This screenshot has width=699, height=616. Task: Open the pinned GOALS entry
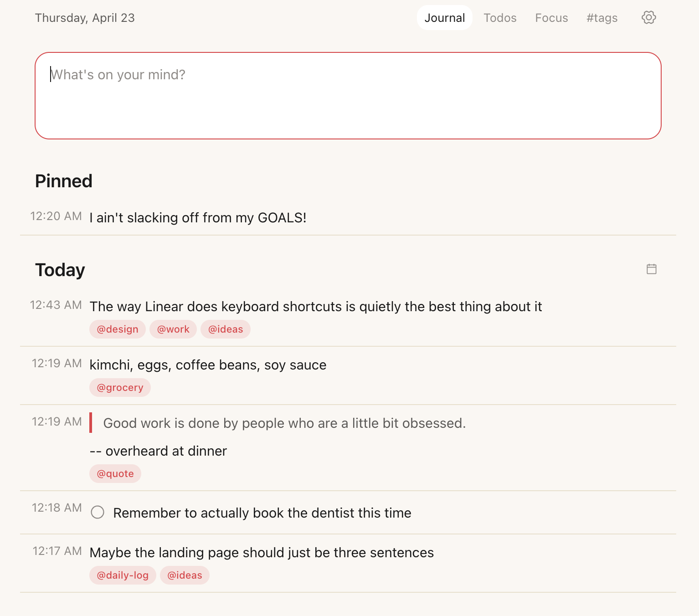198,218
